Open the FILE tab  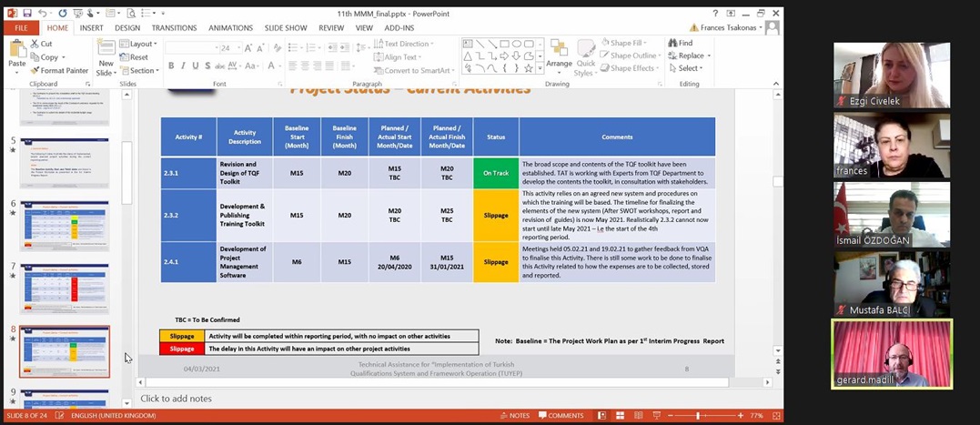(21, 28)
